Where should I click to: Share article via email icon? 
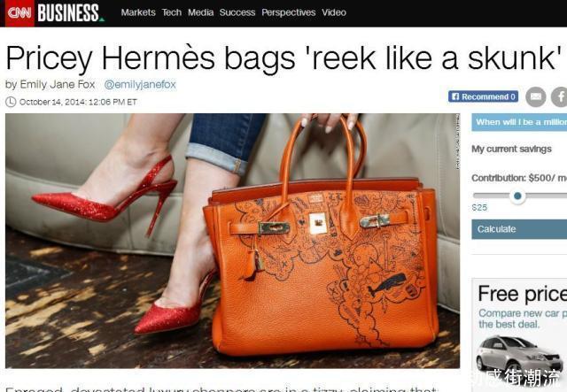pos(535,96)
